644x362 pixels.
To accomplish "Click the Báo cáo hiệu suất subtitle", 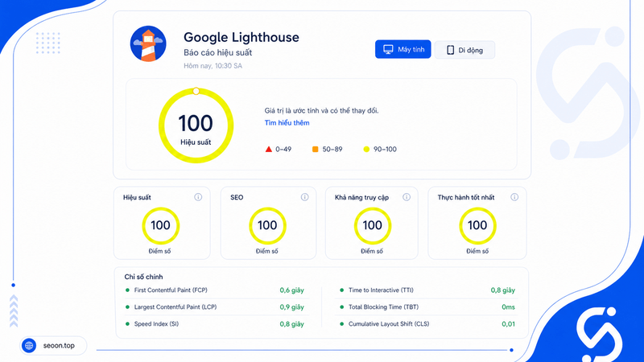I will point(217,52).
